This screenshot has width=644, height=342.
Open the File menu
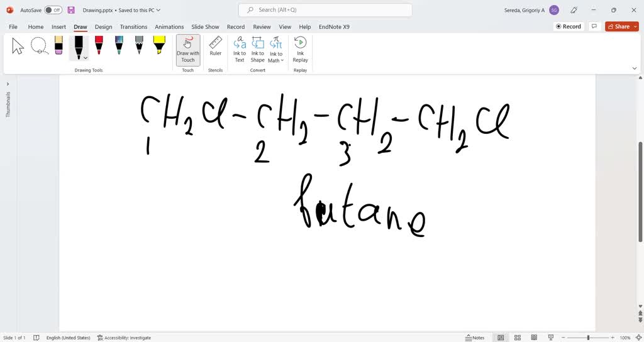13,26
